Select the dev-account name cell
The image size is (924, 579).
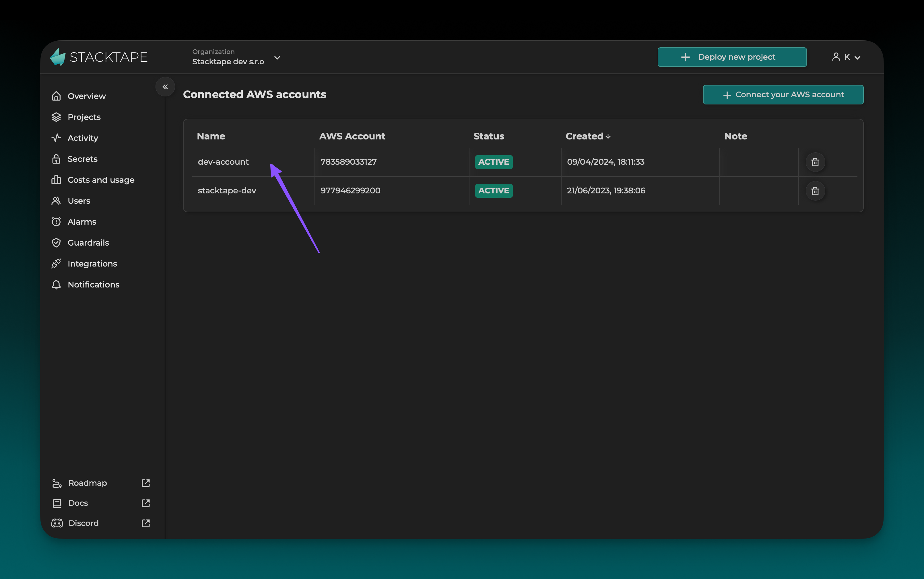(x=223, y=162)
